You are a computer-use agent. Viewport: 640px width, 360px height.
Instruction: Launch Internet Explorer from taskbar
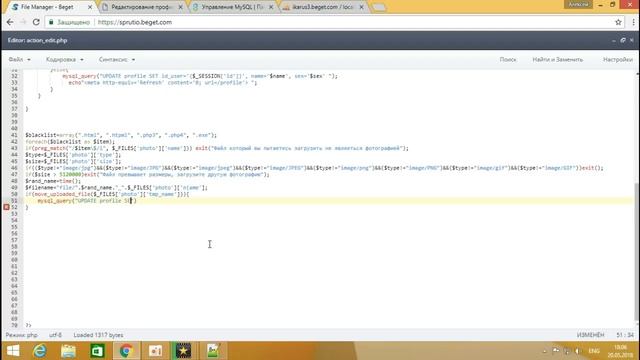point(40,351)
